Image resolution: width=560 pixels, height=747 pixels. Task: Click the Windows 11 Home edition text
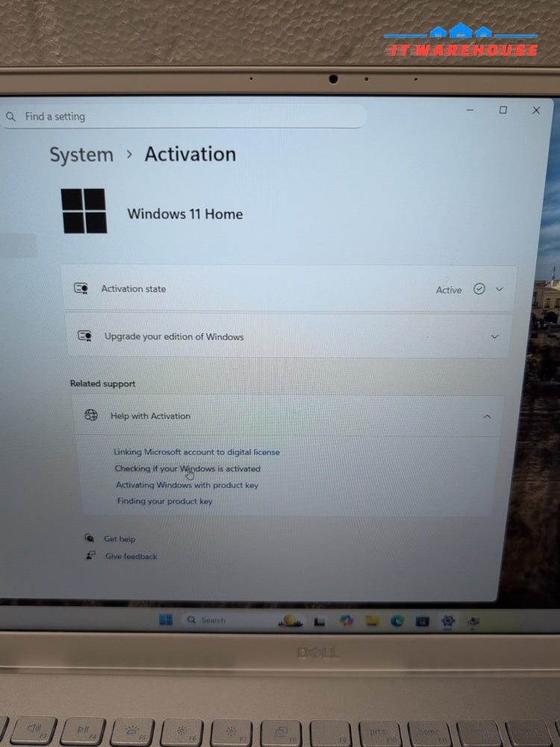tap(184, 214)
